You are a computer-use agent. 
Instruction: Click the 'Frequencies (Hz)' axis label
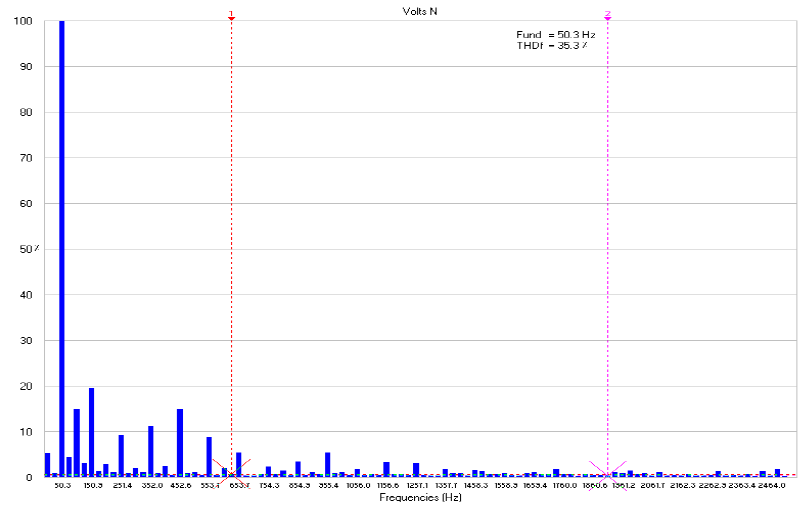[x=418, y=496]
